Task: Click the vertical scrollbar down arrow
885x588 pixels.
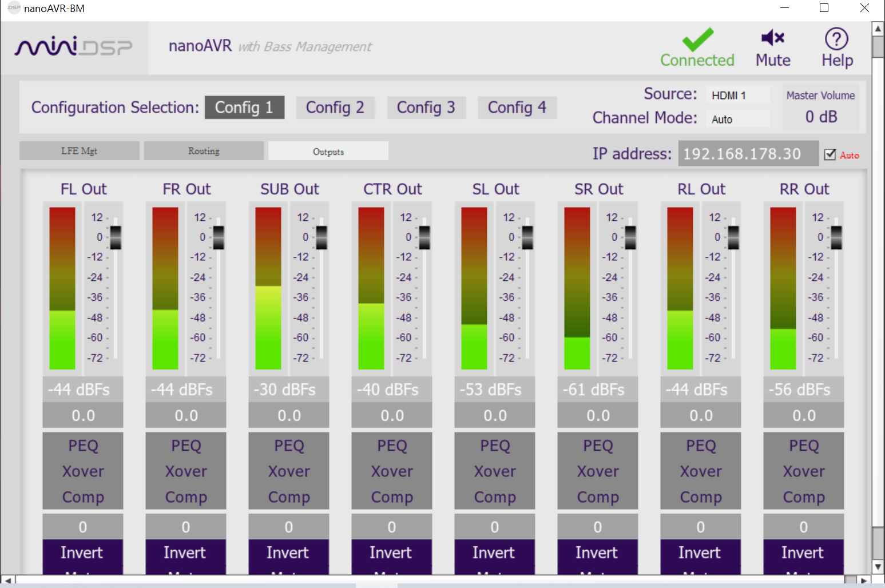Action: click(878, 567)
